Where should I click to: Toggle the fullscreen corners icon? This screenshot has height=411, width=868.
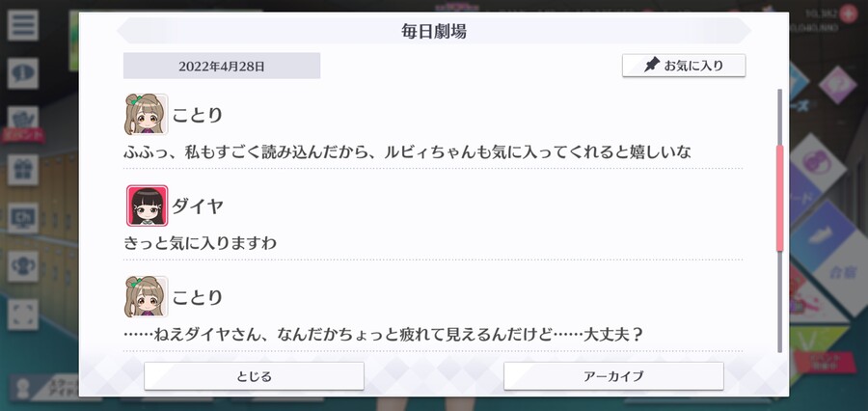point(23,315)
